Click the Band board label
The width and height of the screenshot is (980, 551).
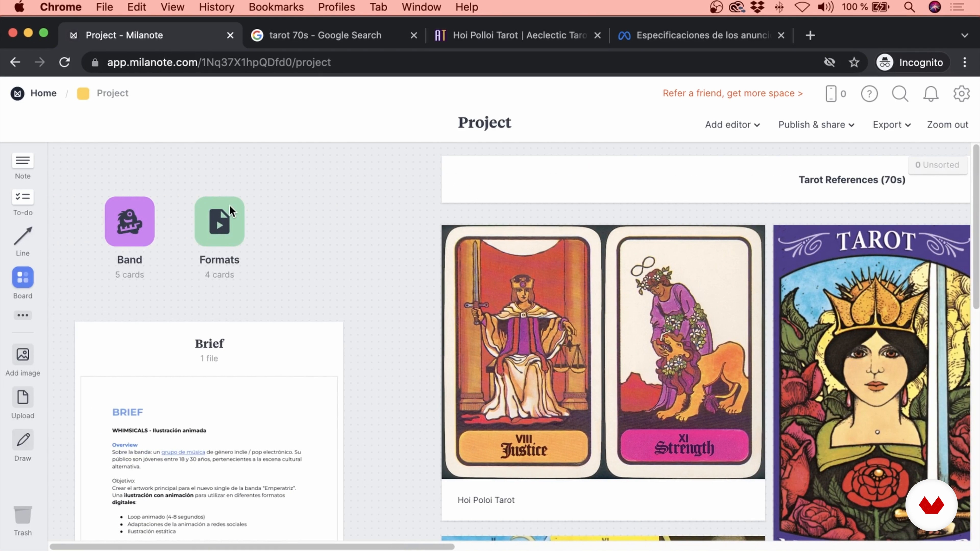point(129,260)
